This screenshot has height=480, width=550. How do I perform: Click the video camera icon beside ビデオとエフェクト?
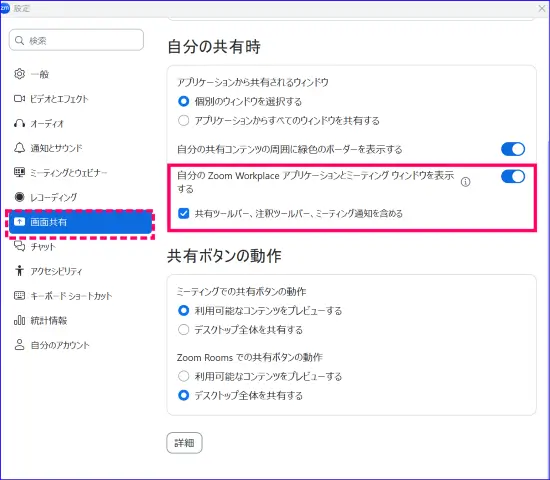19,99
